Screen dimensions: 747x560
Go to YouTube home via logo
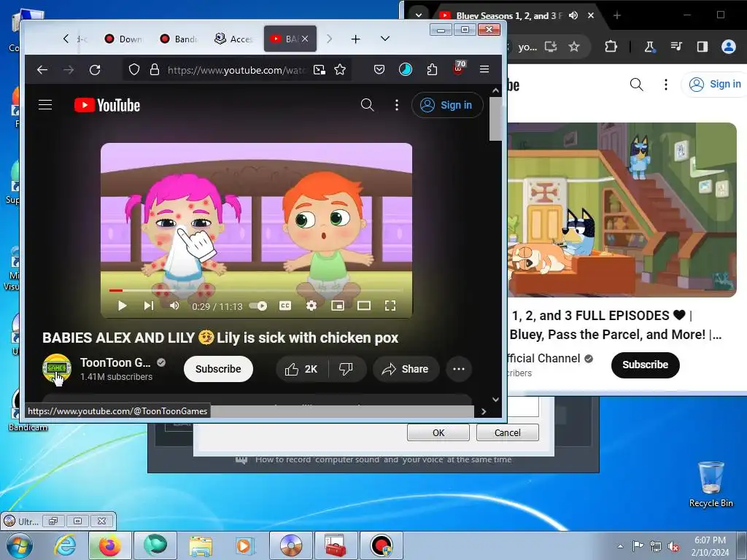click(x=107, y=105)
